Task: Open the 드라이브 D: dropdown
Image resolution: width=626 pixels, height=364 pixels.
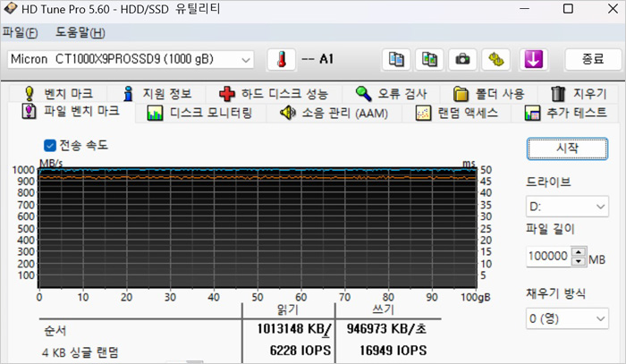Action: (567, 207)
